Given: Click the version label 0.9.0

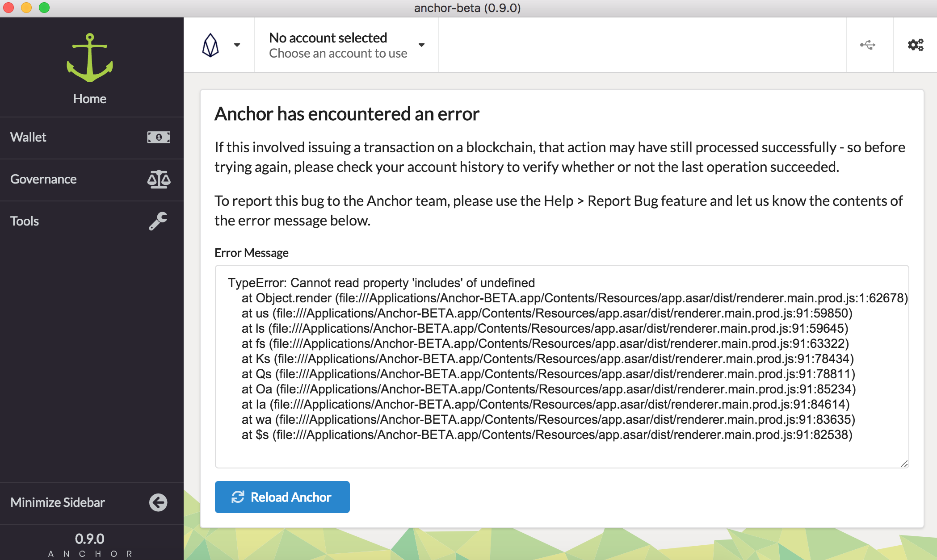Looking at the screenshot, I should tap(90, 538).
